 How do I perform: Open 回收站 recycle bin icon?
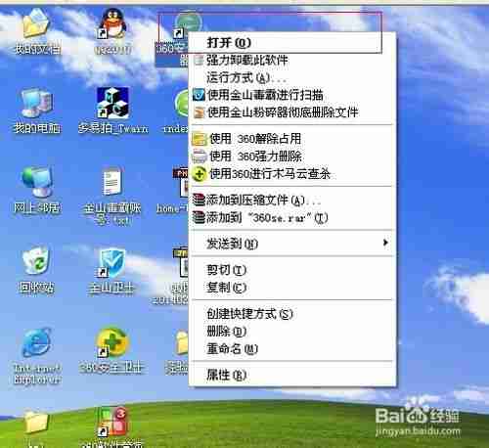(36, 261)
